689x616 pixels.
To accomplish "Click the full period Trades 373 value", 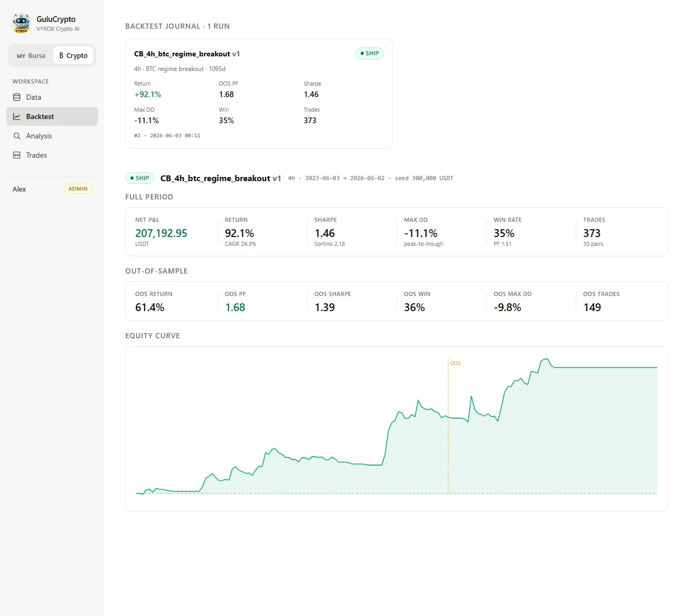I will pos(592,233).
